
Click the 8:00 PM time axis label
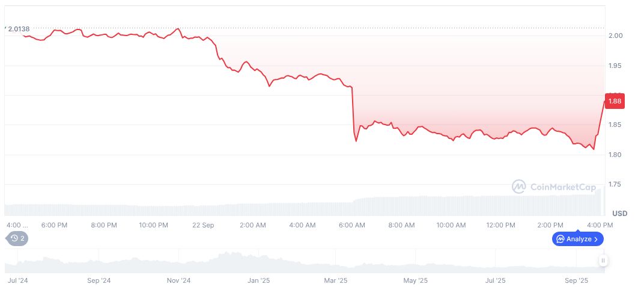[x=104, y=225]
